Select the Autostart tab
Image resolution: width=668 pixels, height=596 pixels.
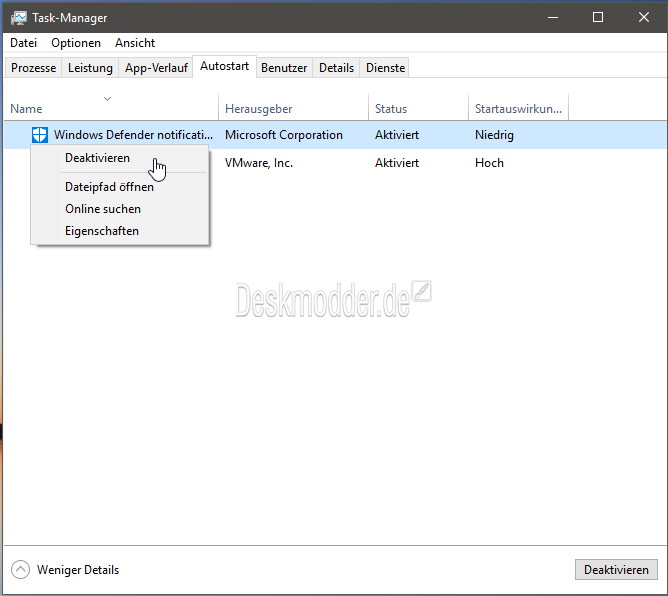[225, 66]
